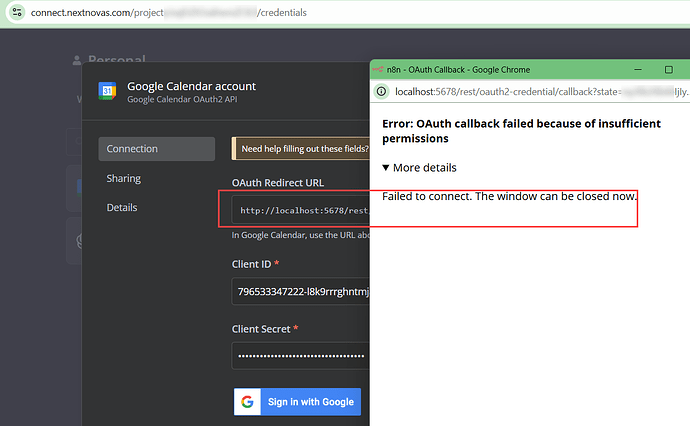Select the Connection tab
Viewport: 690px width, 426px height.
[157, 149]
